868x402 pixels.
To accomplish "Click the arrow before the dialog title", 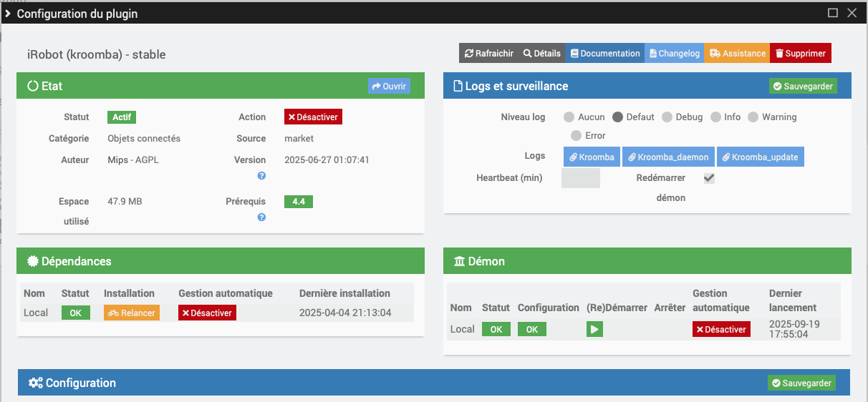I will click(x=7, y=14).
